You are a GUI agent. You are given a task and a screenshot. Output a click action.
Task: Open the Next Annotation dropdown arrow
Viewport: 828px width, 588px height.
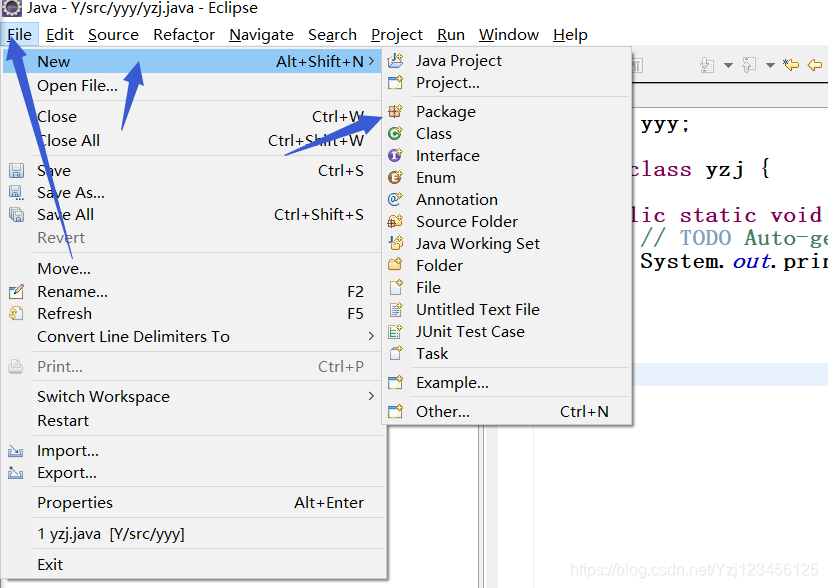pos(728,65)
